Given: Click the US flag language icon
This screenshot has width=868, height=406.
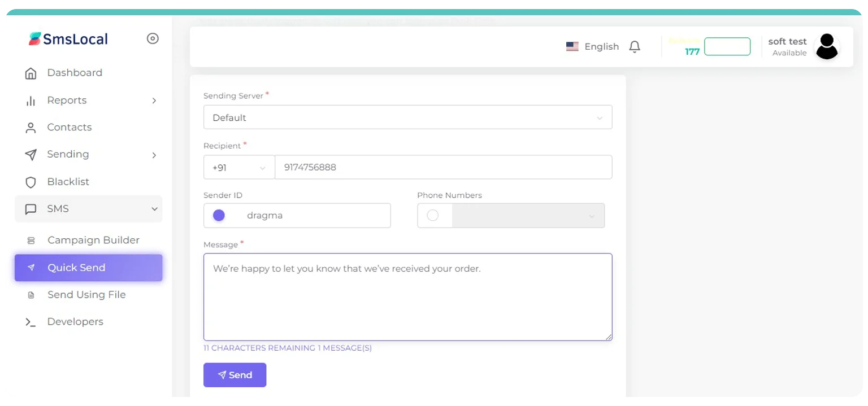Looking at the screenshot, I should tap(572, 47).
